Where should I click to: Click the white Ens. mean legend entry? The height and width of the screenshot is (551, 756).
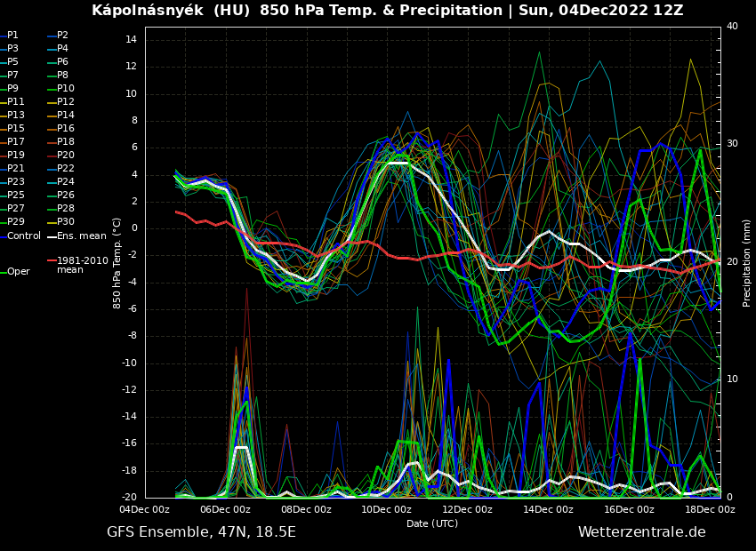(x=81, y=236)
